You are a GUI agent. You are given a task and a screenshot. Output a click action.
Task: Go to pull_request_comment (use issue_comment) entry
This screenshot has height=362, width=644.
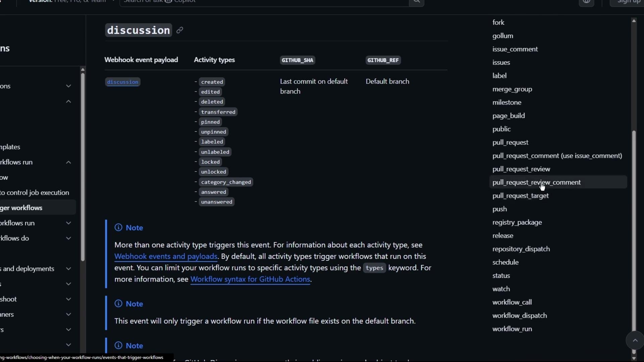[x=557, y=156]
